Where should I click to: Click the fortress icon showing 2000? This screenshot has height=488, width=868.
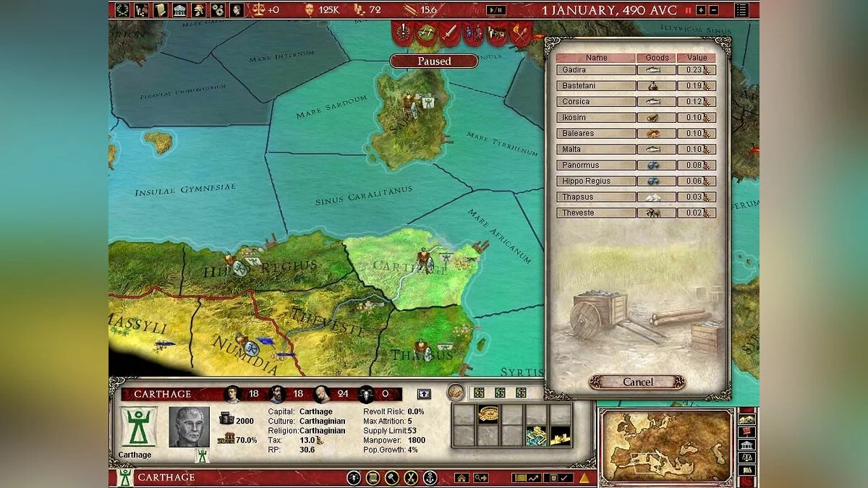click(x=226, y=419)
